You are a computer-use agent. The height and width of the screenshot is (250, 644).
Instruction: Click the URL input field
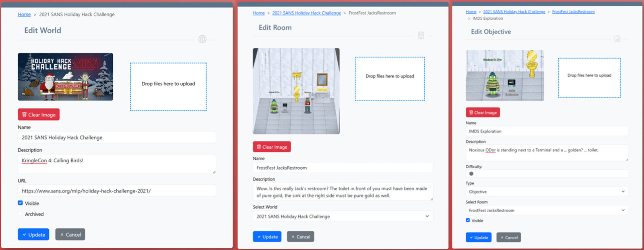tap(117, 191)
